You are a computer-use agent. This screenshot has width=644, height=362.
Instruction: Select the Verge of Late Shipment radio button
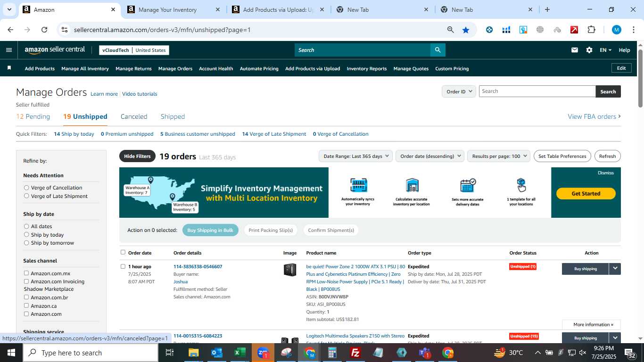(x=26, y=196)
